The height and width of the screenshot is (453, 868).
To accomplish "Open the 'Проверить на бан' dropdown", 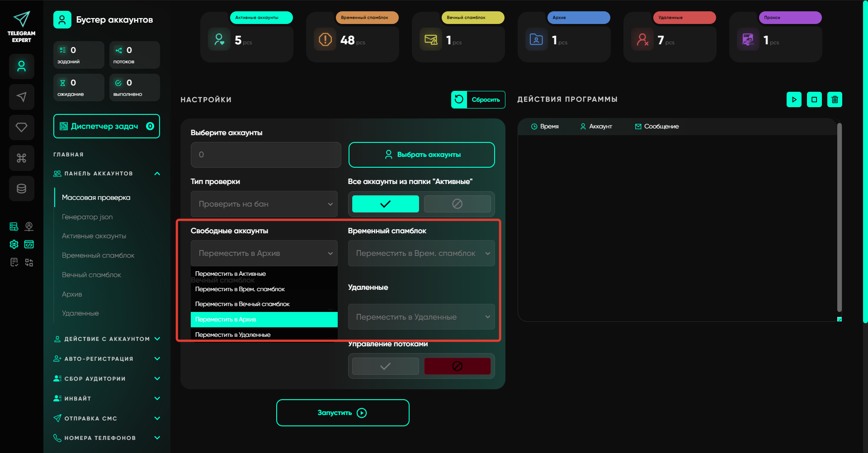I will click(x=264, y=204).
